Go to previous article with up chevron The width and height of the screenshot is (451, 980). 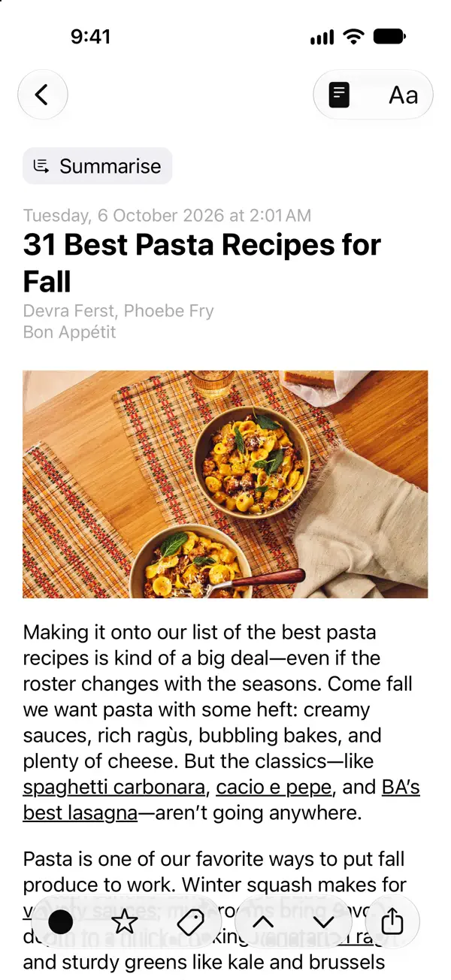coord(262,921)
